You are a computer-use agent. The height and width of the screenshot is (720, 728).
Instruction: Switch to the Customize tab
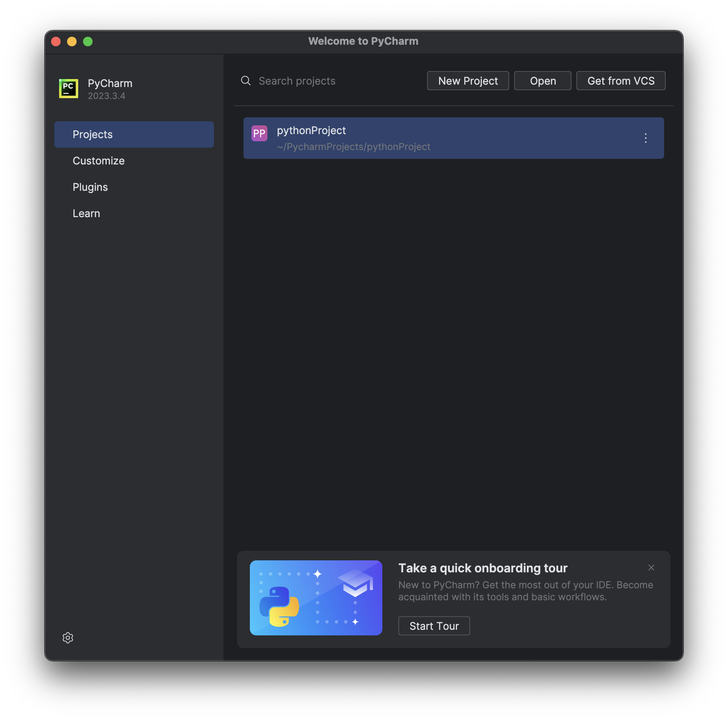[x=134, y=161]
